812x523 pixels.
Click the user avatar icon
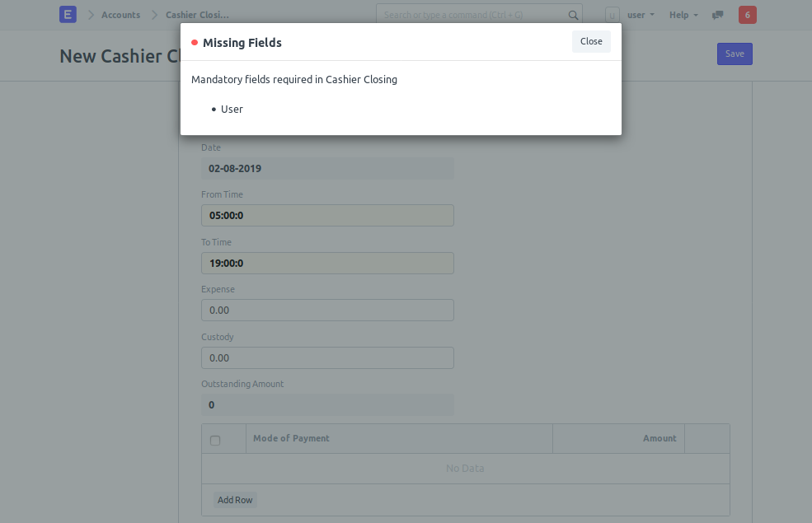[613, 15]
